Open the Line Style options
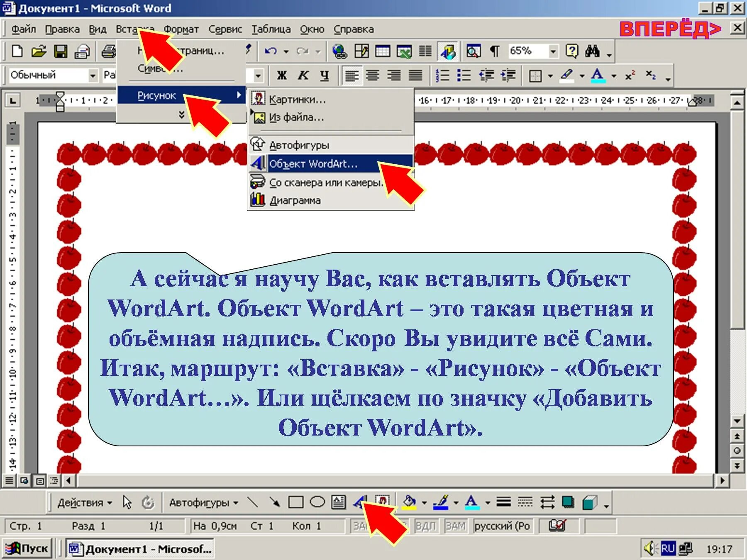Screen dimensions: 747x560 [x=503, y=503]
